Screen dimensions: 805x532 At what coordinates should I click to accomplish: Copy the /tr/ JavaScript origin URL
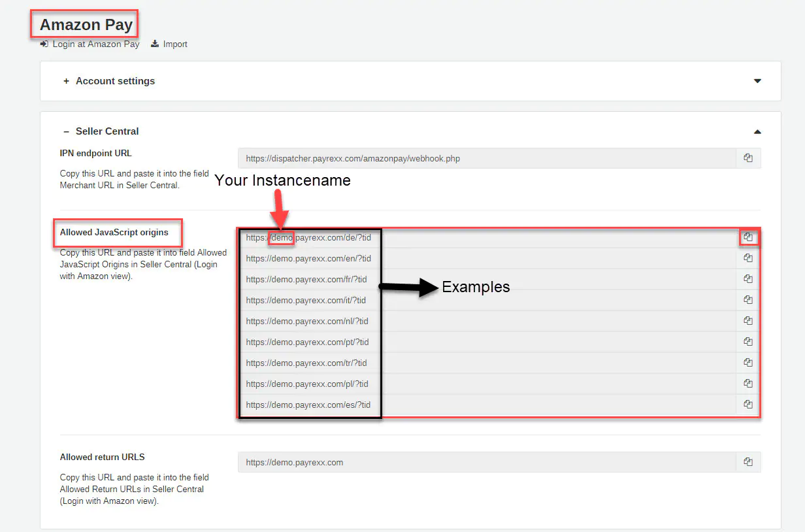click(748, 363)
